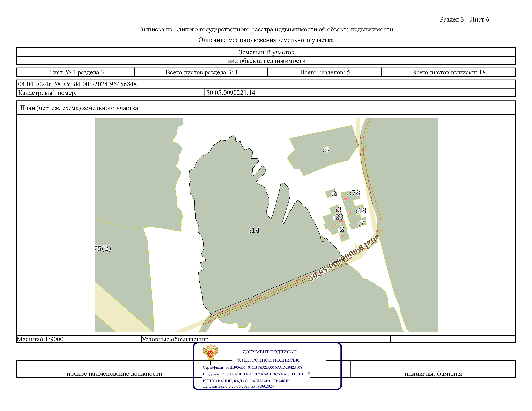Click the Лист № 1 раздела 3 cell
The height and width of the screenshot is (411, 532).
(x=76, y=72)
